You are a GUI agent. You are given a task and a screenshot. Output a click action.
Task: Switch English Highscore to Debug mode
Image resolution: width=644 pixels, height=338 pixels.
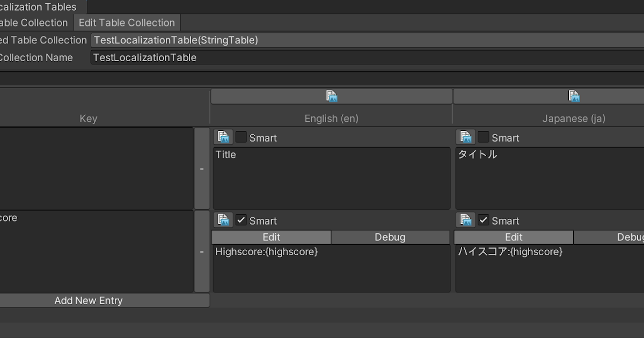[390, 237]
